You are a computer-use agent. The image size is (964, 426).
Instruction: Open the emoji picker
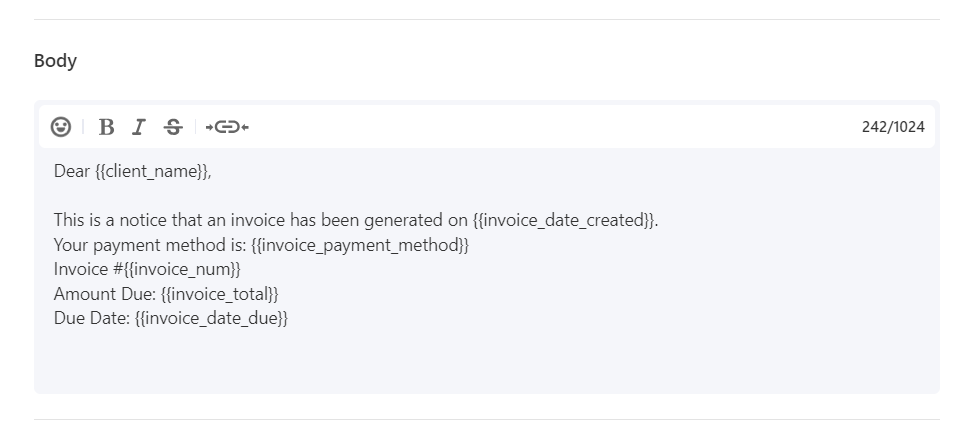61,127
